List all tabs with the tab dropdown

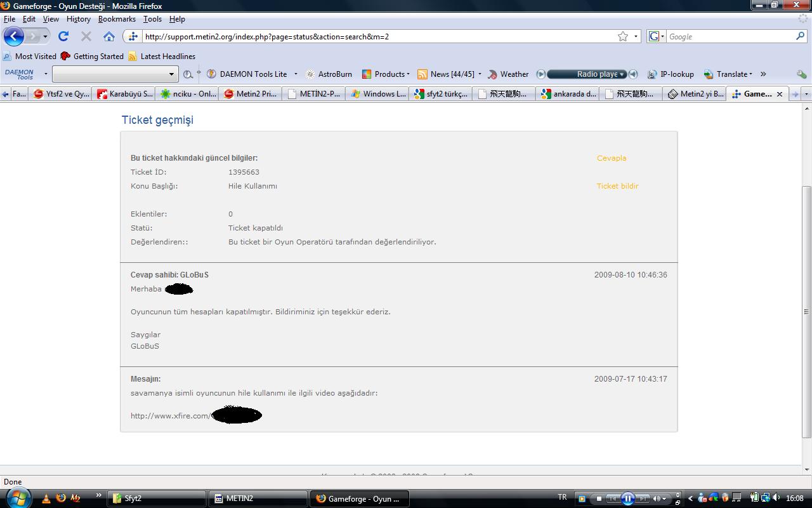[806, 94]
